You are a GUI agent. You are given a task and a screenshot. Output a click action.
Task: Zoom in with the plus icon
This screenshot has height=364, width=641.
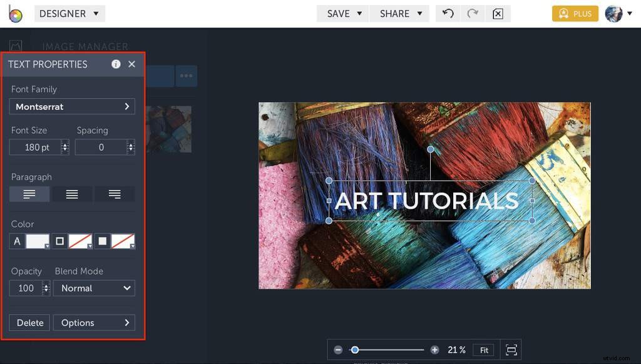pos(434,350)
